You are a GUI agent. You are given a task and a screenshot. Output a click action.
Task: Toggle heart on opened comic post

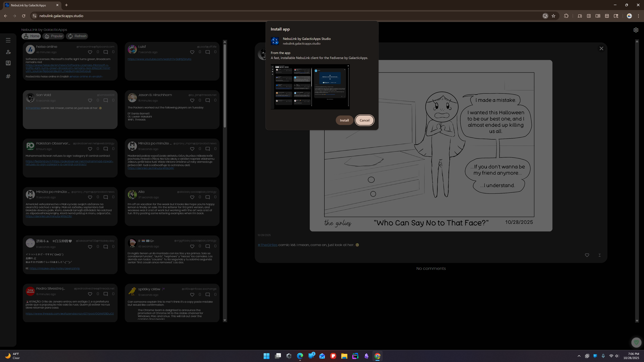pyautogui.click(x=587, y=255)
